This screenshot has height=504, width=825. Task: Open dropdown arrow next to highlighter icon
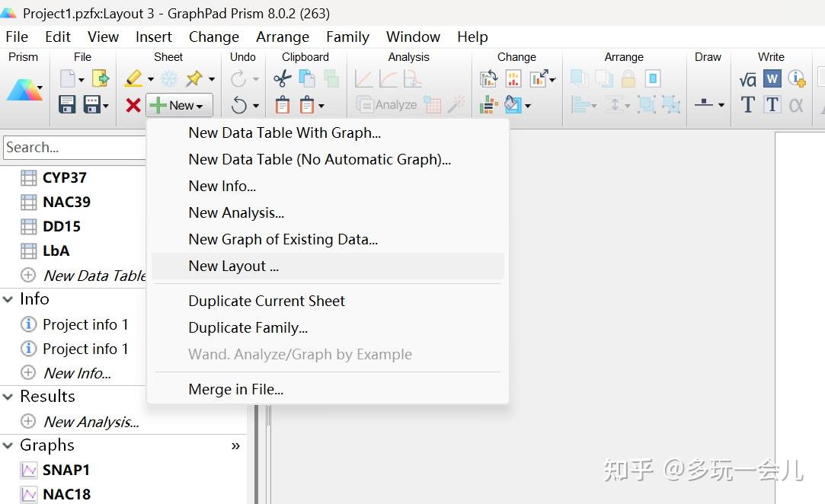151,79
